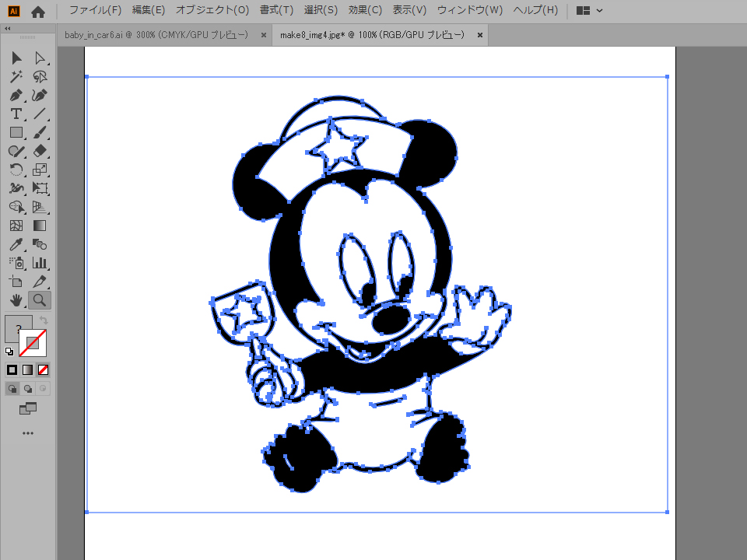Screen dimensions: 747x560
Task: Reset to default fill and stroke
Action: tap(9, 352)
